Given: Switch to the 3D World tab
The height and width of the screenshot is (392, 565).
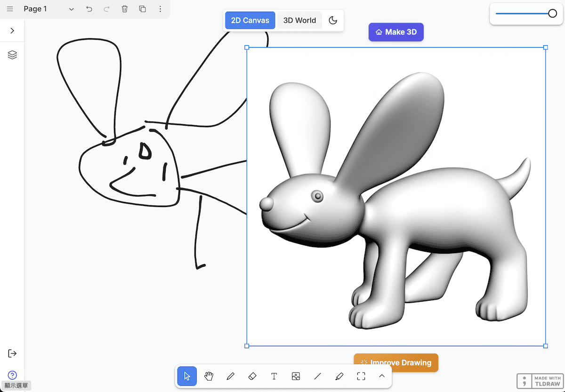Looking at the screenshot, I should [299, 20].
